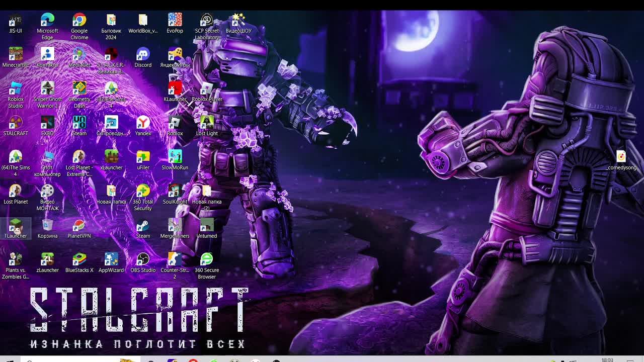
Task: Click the Yandex browser icon
Action: click(x=143, y=126)
